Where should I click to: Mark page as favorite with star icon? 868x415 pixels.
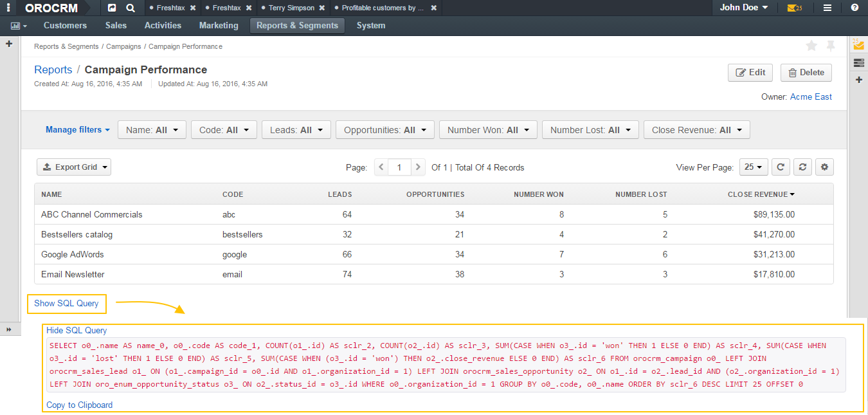point(811,46)
